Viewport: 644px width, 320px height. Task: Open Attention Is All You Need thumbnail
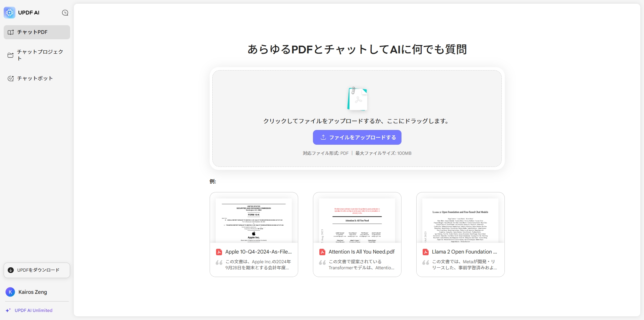click(x=357, y=220)
